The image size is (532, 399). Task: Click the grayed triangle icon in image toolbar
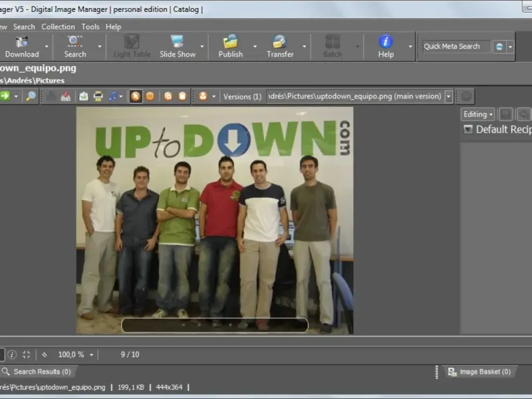[x=51, y=96]
